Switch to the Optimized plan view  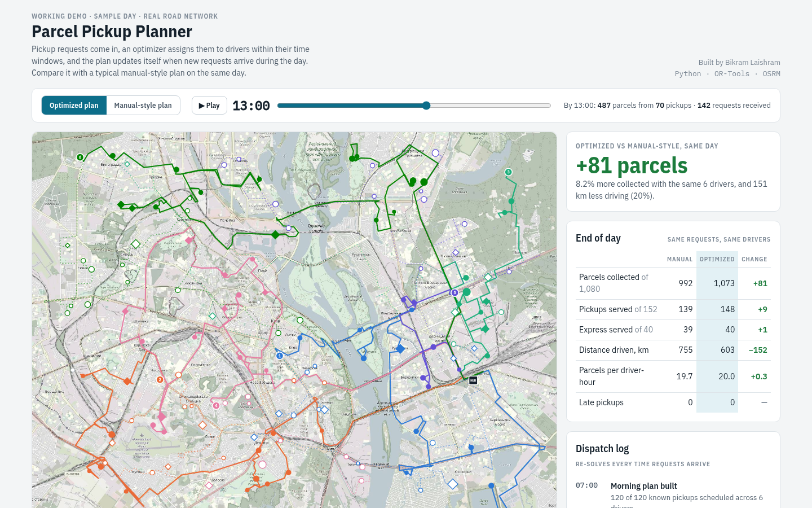[x=74, y=106]
